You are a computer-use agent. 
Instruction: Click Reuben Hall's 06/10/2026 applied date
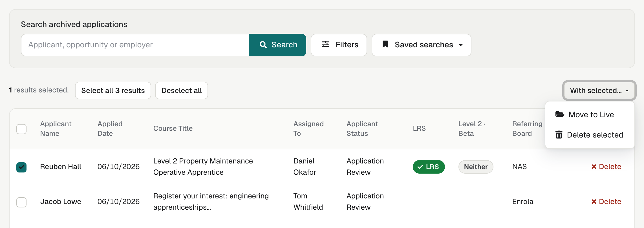tap(118, 167)
